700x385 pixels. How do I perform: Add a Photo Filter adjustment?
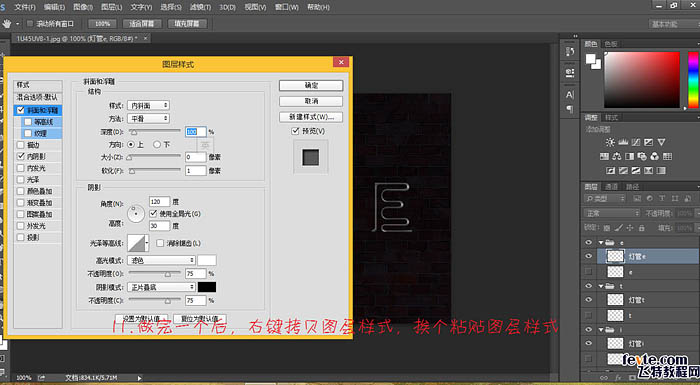642,156
